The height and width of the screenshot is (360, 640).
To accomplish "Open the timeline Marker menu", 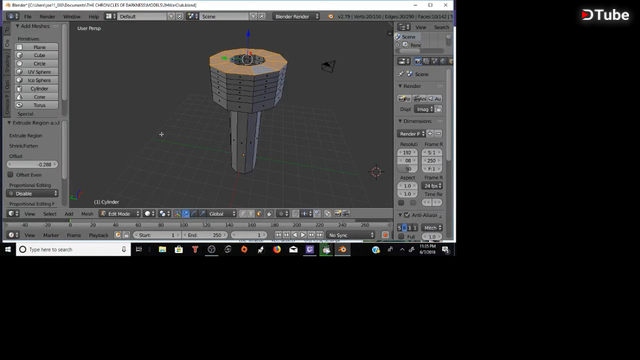I will [51, 235].
